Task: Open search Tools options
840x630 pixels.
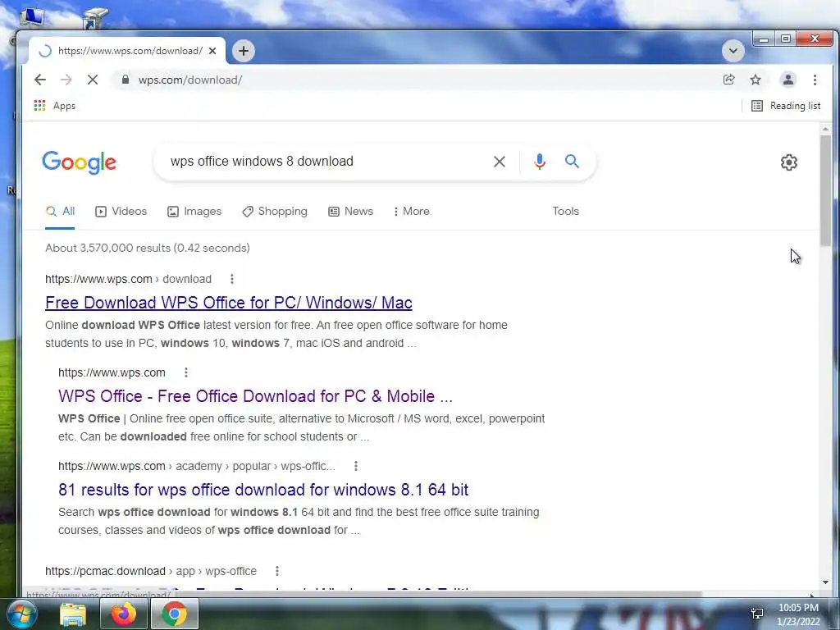Action: click(566, 211)
